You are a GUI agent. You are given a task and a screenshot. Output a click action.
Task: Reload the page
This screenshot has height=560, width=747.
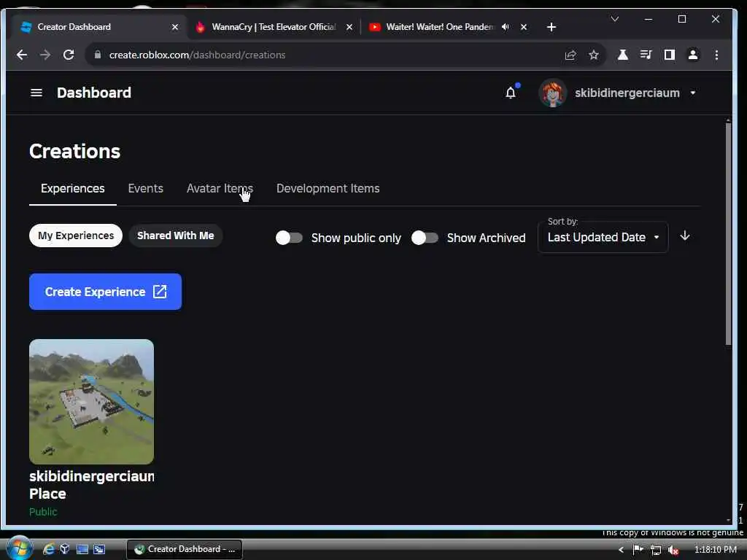(x=69, y=55)
